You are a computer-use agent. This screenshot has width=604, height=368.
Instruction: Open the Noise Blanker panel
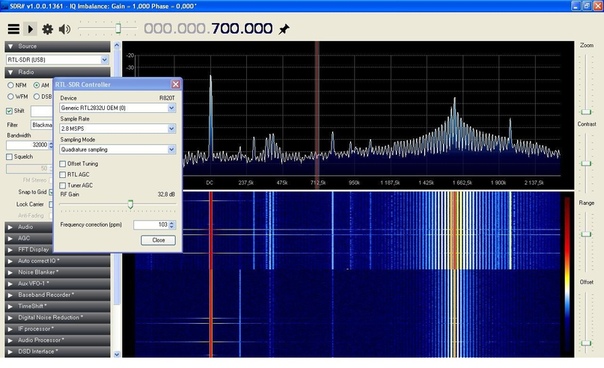[x=57, y=272]
